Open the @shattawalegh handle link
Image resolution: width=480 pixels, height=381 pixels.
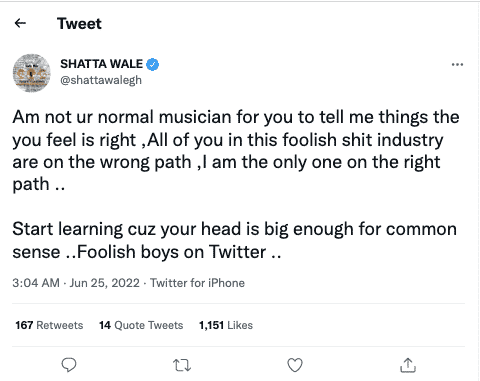pos(101,80)
